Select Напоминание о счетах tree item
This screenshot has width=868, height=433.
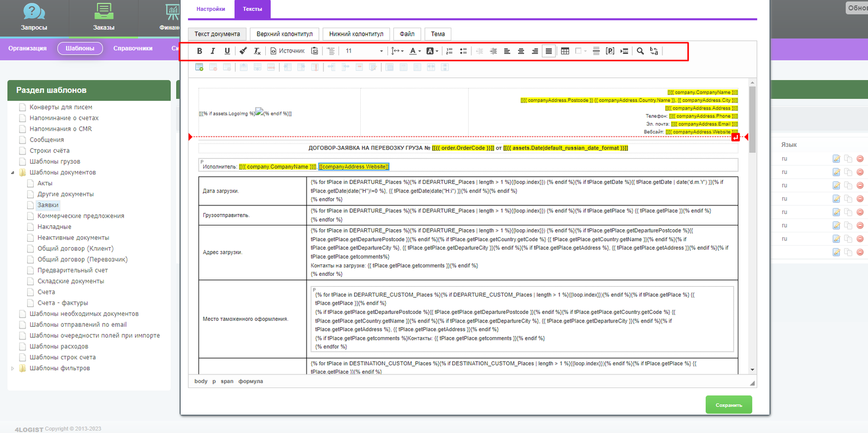(x=64, y=118)
